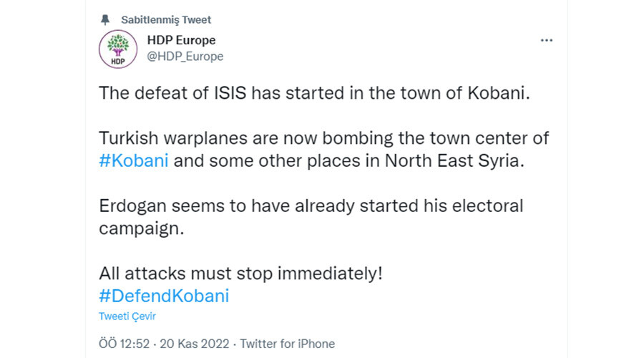Click the Sabitlenmiş Tweet label
Image resolution: width=644 pixels, height=358 pixels.
[167, 19]
